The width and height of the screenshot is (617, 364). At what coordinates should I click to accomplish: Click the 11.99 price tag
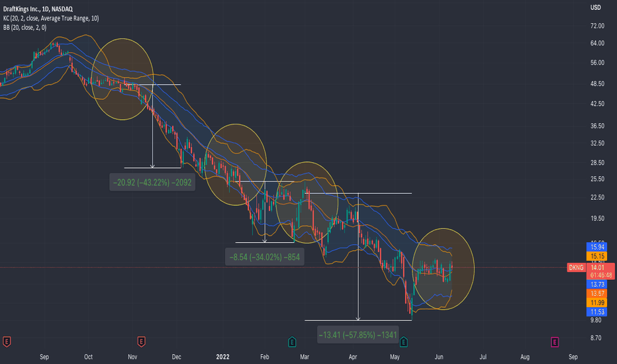coord(597,302)
